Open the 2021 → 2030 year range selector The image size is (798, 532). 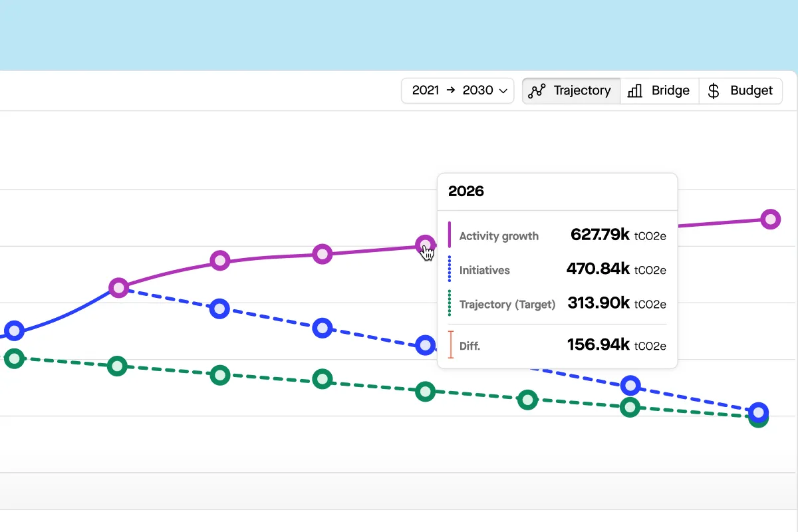pyautogui.click(x=458, y=91)
